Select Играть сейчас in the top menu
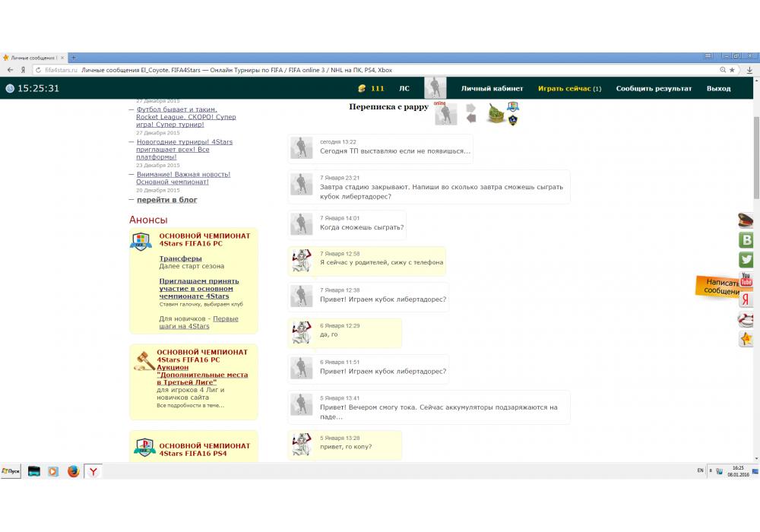The height and width of the screenshot is (532, 760). click(x=569, y=88)
